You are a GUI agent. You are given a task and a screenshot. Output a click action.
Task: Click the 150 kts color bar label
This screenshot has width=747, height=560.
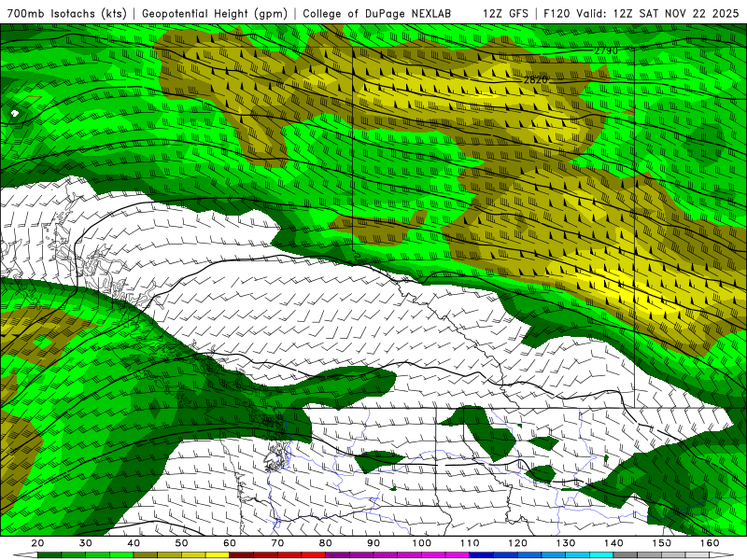[x=662, y=543]
